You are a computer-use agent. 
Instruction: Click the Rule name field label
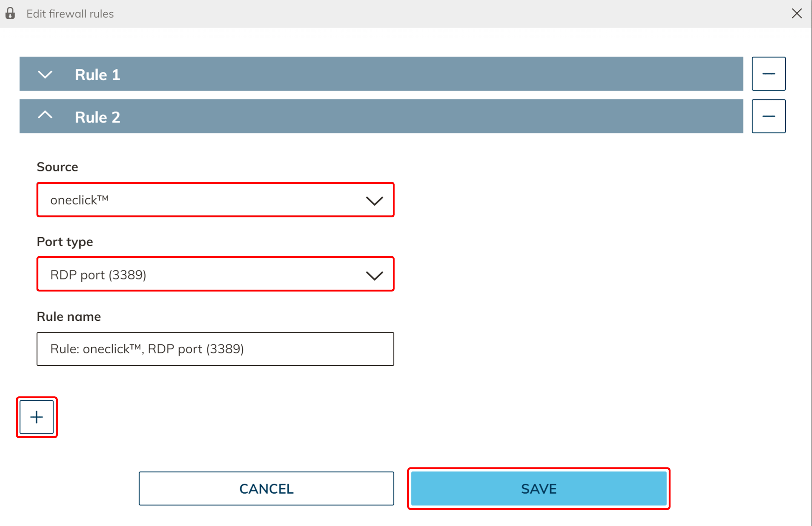click(x=69, y=317)
